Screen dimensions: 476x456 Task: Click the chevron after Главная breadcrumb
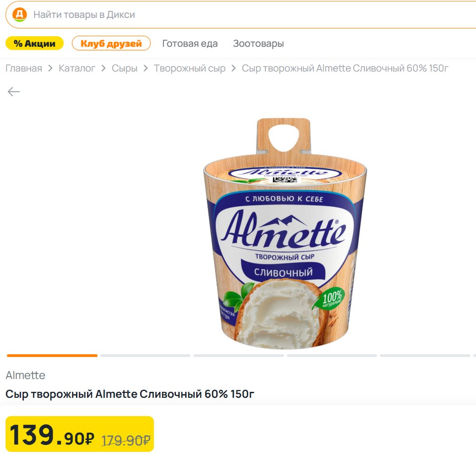point(50,69)
